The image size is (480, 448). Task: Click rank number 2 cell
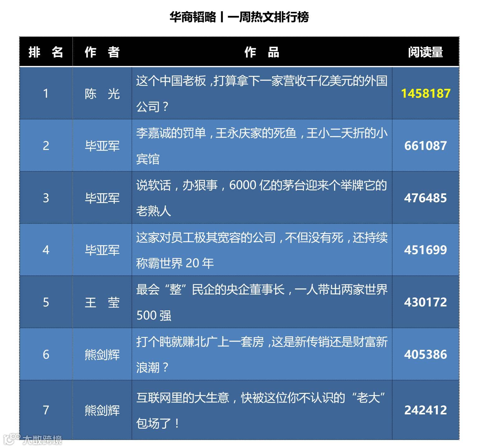[x=46, y=146]
